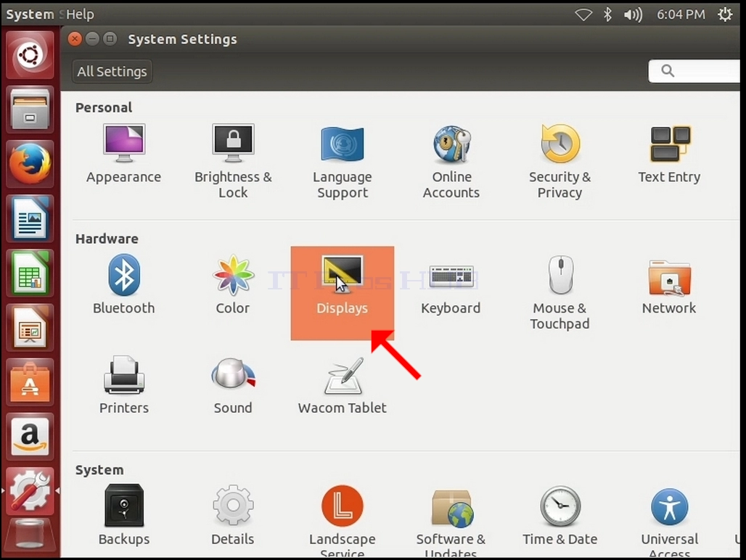Screen dimensions: 746x560
Task: Open the session power gear menu
Action: pos(725,15)
